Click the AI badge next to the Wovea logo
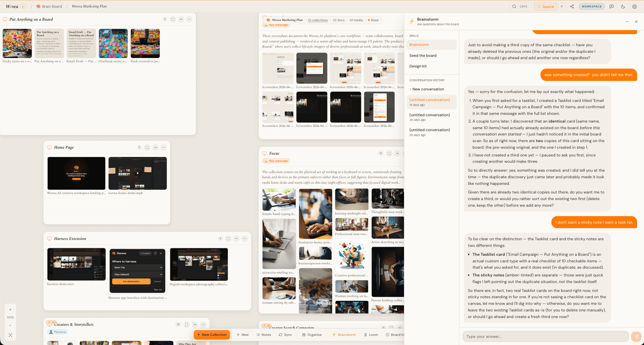Screen dimensions: 644x345 point(24,7)
